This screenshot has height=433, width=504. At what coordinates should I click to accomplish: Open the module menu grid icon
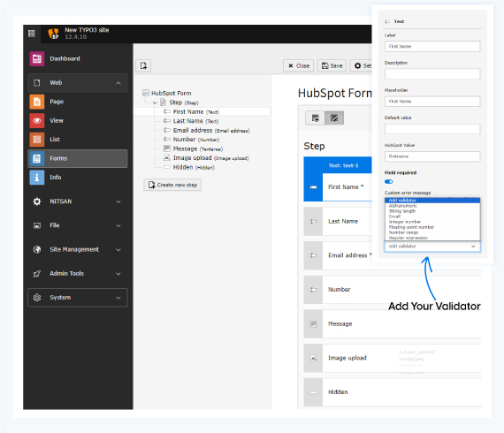click(32, 34)
